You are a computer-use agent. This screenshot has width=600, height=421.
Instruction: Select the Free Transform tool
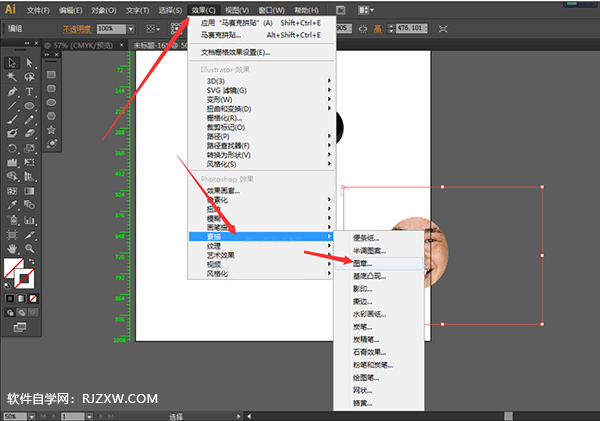coord(29,162)
